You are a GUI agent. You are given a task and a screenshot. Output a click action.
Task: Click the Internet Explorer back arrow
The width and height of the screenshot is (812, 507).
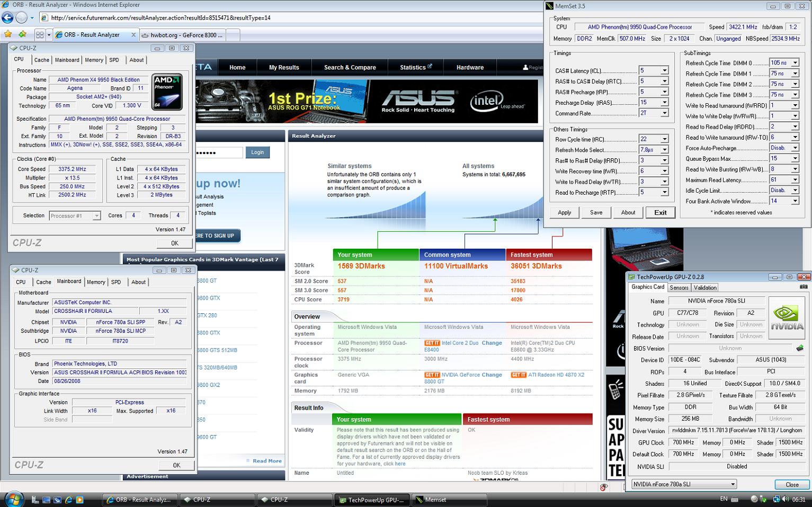pos(7,17)
